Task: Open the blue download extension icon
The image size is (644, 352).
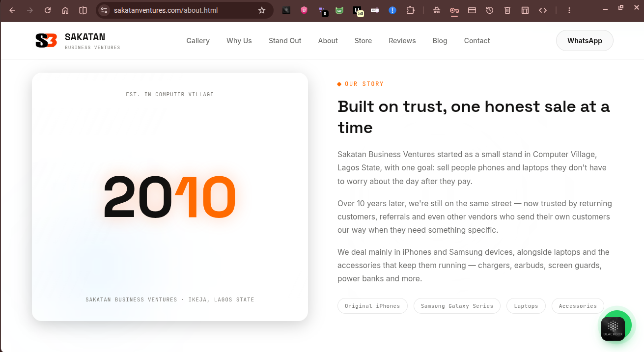Action: coord(392,10)
